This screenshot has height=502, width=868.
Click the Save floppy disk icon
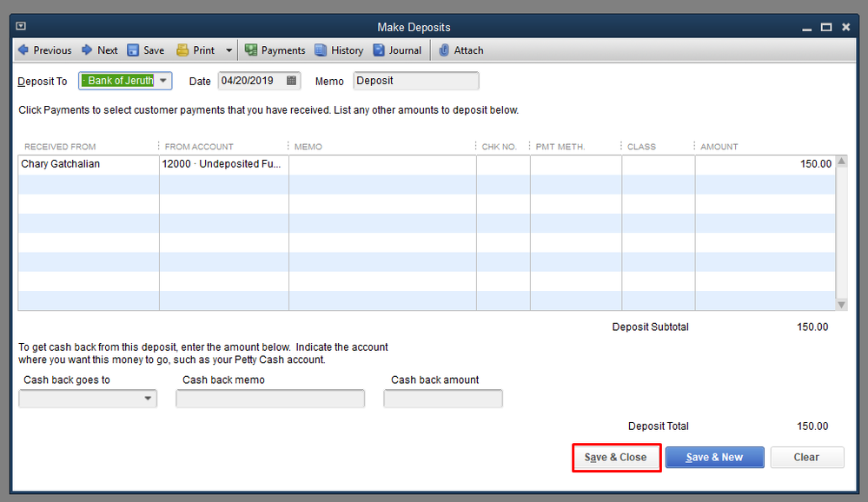pos(133,50)
